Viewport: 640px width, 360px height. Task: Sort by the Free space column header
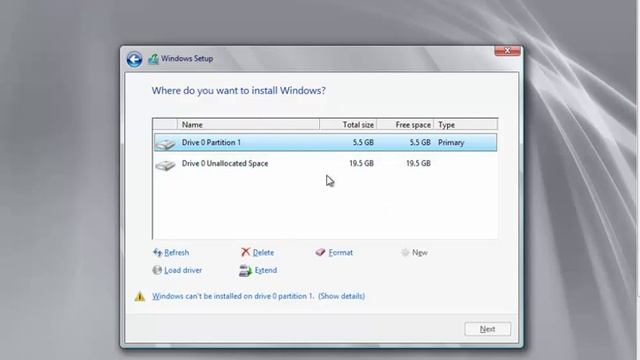point(405,124)
